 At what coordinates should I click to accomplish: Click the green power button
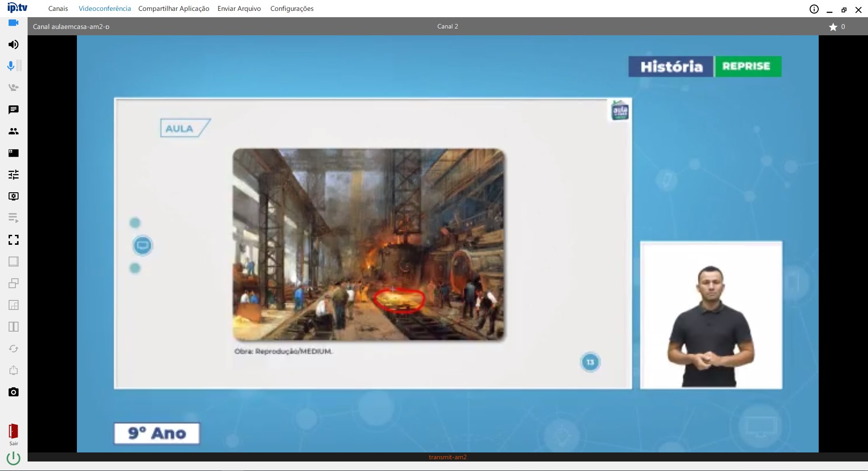coord(14,458)
